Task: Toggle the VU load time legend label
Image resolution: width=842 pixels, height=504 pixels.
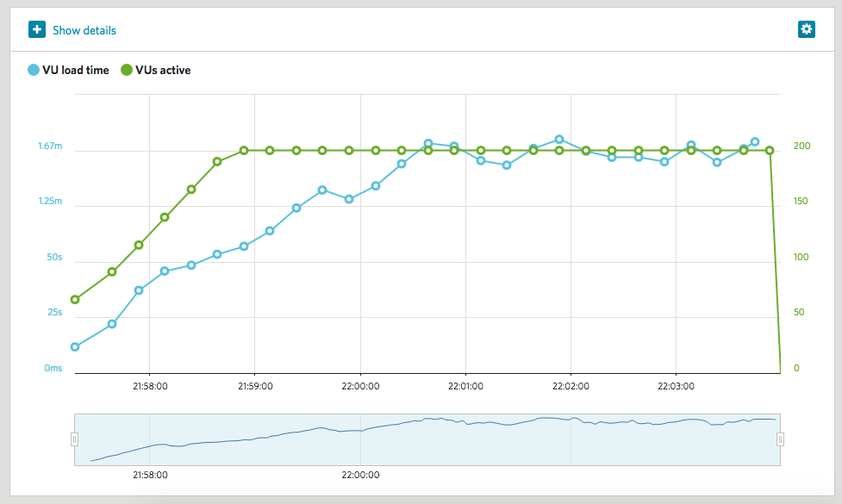Action: [x=75, y=70]
